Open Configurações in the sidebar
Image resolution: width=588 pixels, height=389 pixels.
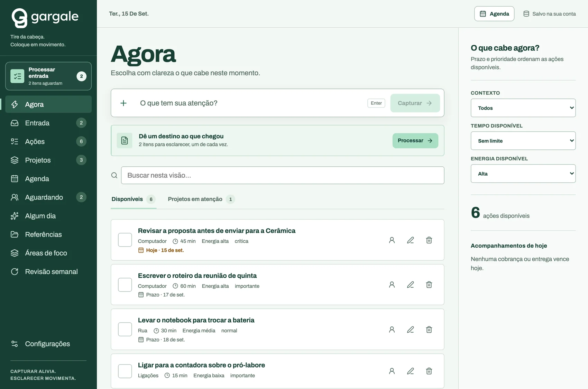(x=48, y=344)
